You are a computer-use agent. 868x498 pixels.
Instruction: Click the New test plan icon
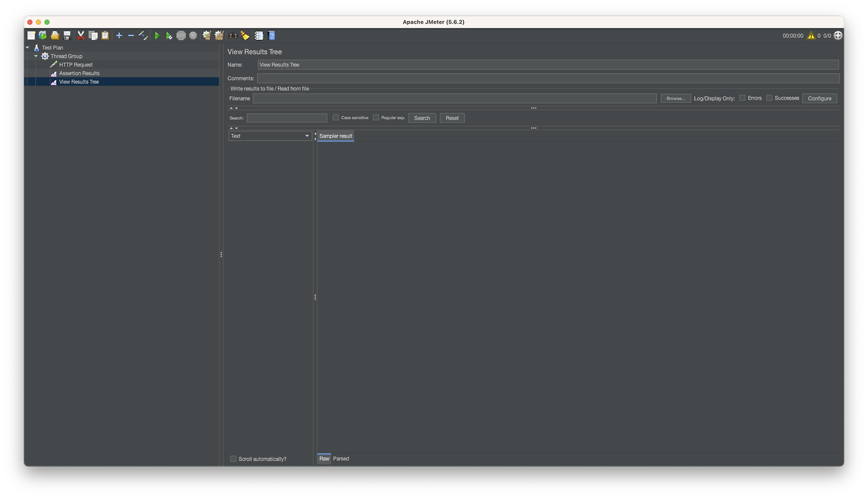pos(31,35)
